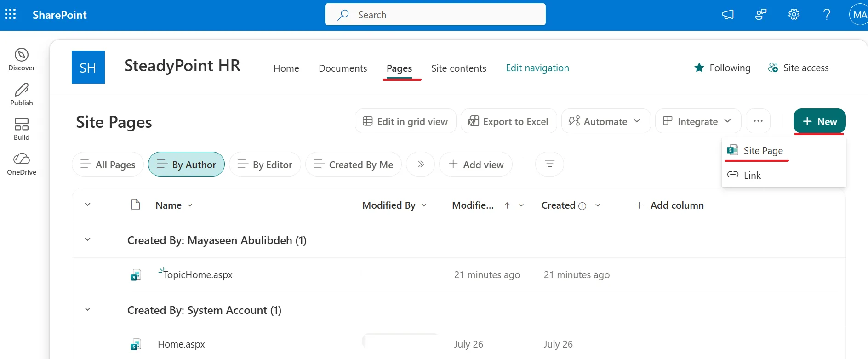
Task: Open the Modified column dropdown
Action: (521, 205)
